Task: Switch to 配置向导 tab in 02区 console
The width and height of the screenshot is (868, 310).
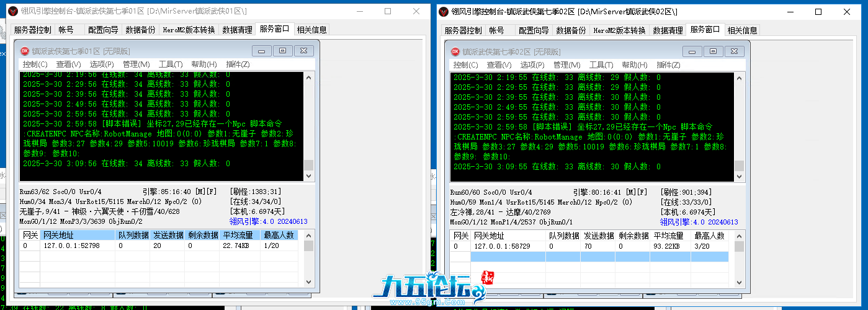Action: tap(534, 30)
